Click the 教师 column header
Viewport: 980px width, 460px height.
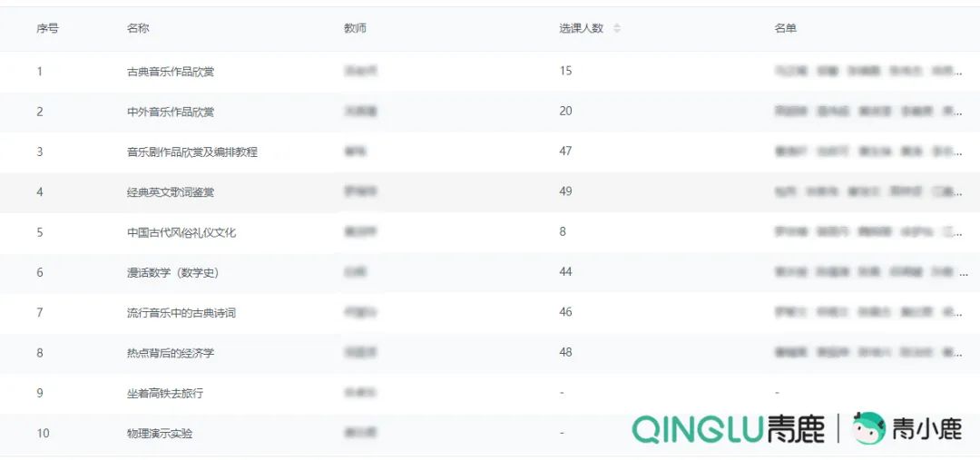tap(355, 28)
